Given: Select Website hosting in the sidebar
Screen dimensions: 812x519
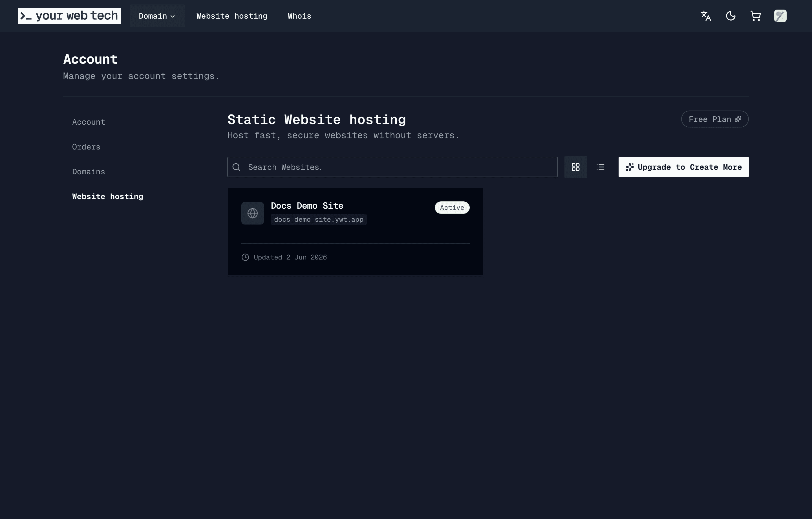Looking at the screenshot, I should (108, 196).
